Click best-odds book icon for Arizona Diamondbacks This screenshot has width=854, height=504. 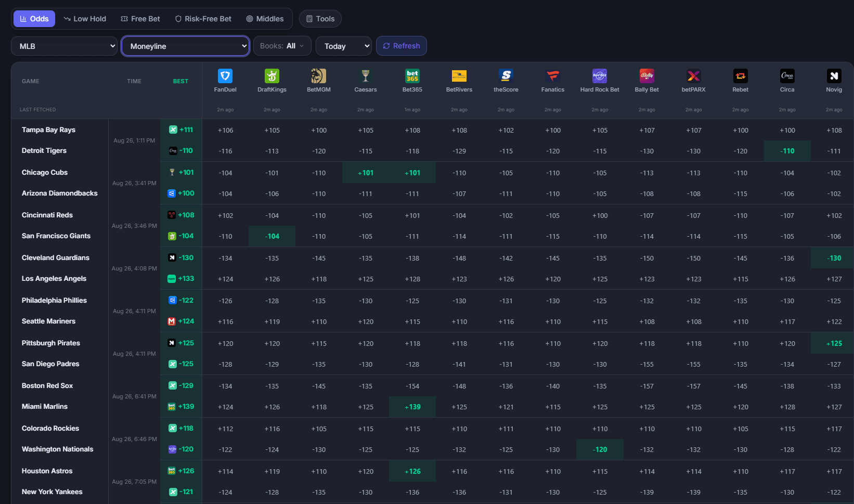[x=172, y=193]
